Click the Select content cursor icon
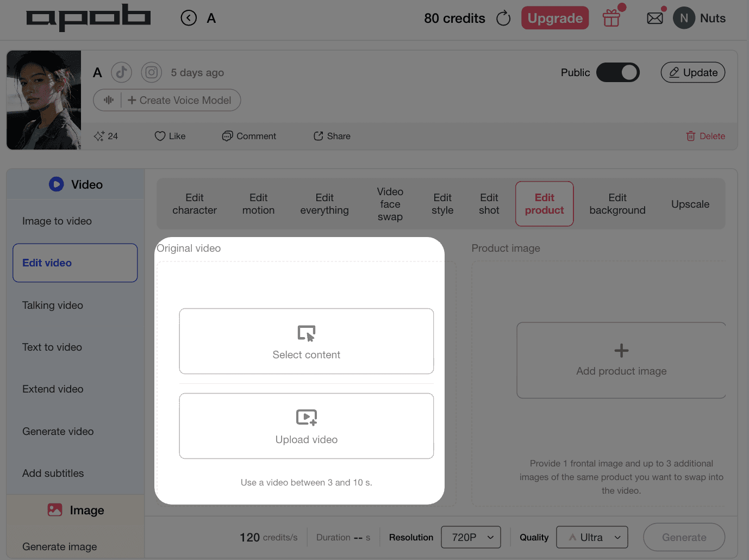This screenshot has height=560, width=749. tap(307, 333)
